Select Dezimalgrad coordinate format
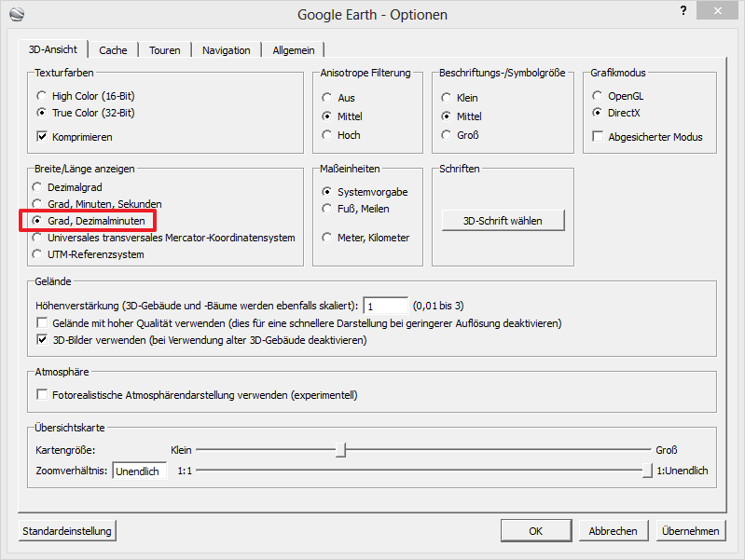The height and width of the screenshot is (560, 745). [x=67, y=187]
